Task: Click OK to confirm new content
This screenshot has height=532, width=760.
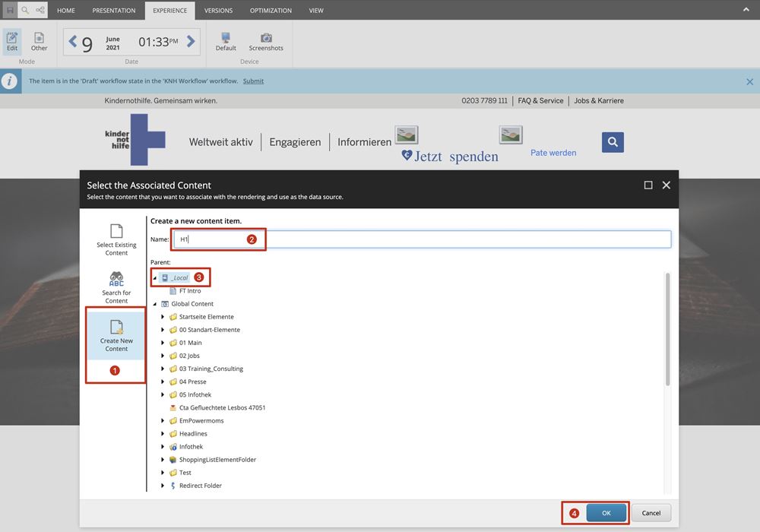Action: (x=606, y=513)
